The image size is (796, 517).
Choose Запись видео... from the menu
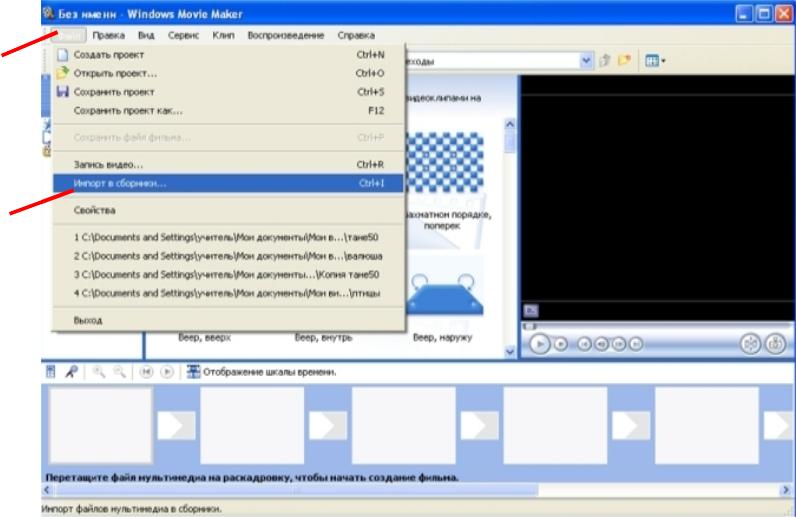pos(228,165)
